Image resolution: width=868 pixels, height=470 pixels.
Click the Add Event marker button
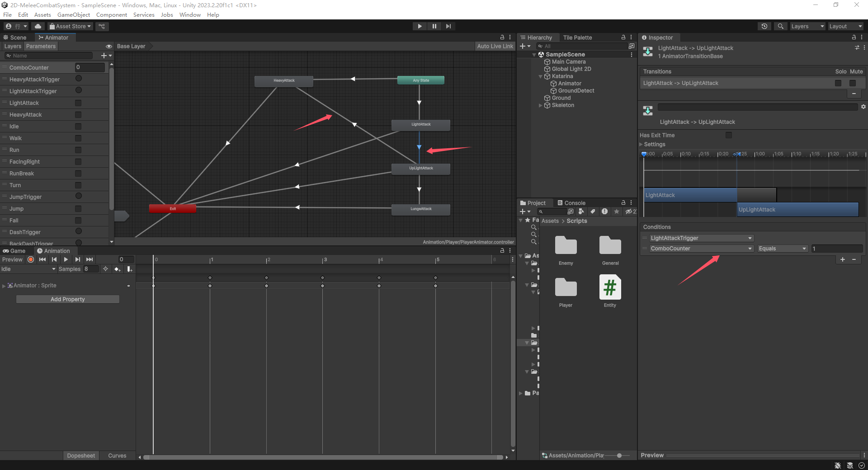(x=130, y=269)
